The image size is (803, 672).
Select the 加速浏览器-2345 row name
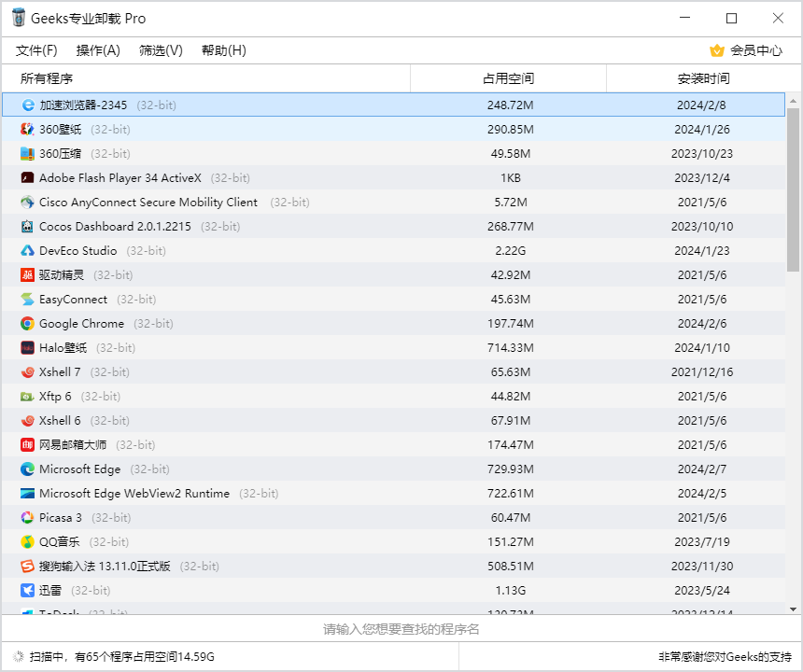click(83, 105)
